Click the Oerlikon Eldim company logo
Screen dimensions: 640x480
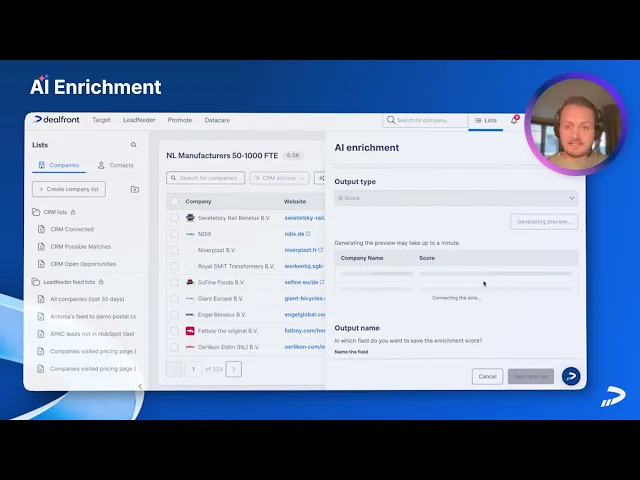pos(190,347)
